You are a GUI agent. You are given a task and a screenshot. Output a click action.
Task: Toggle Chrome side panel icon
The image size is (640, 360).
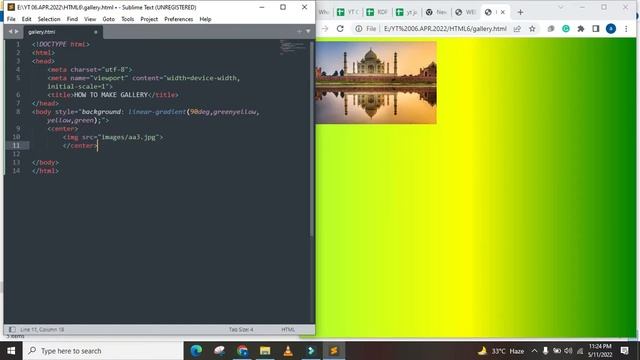[596, 29]
